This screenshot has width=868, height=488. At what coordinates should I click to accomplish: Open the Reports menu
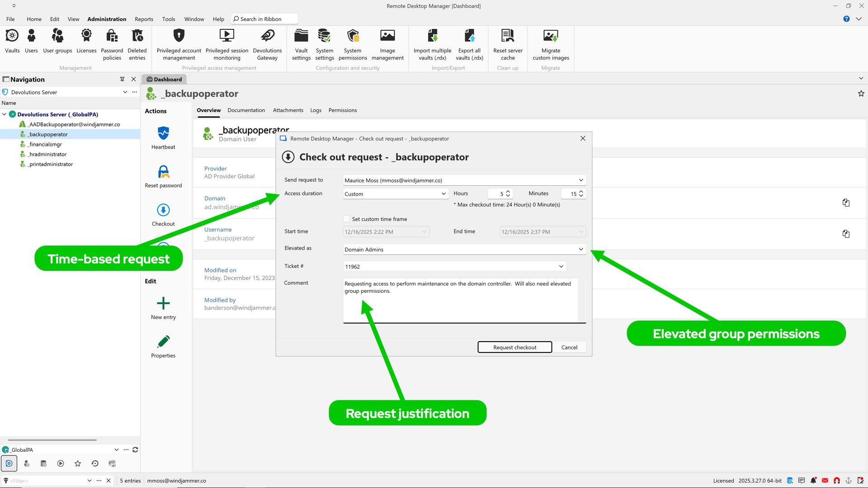144,19
